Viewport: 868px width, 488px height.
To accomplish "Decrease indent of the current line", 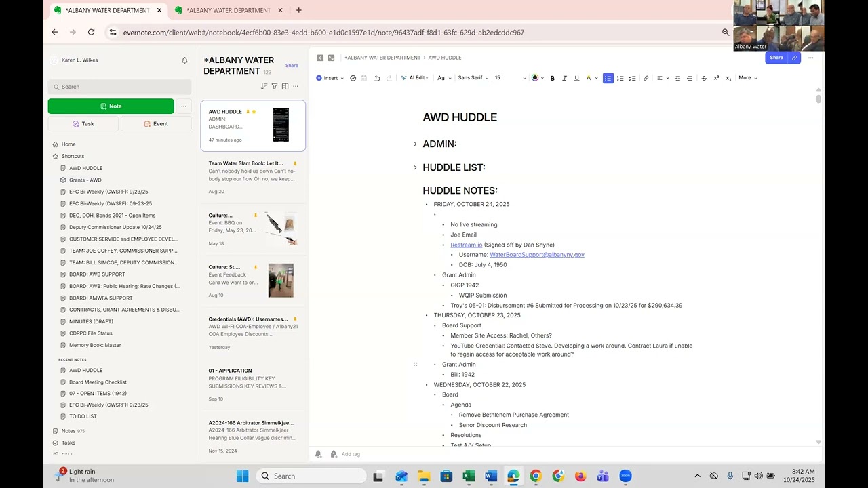I will 690,78.
